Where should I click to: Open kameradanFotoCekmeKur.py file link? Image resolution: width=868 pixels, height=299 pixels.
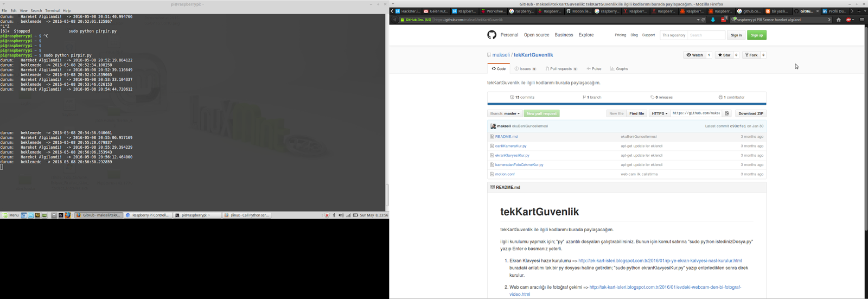[x=519, y=164]
